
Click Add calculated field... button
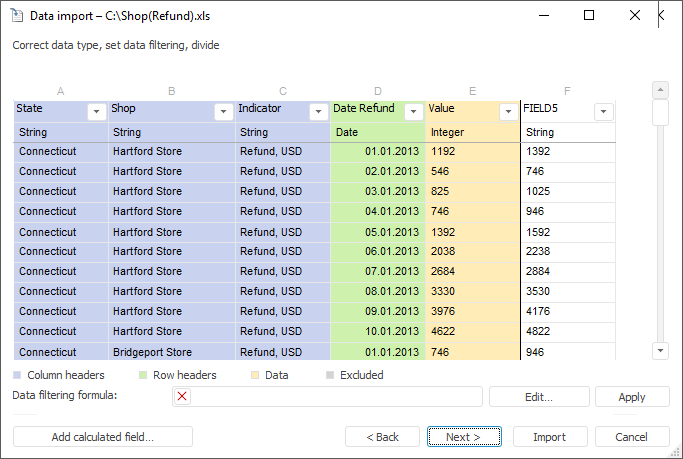[x=102, y=437]
